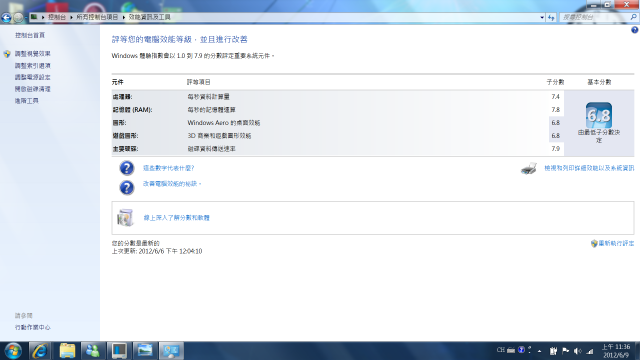Screen dimensions: 640x360
Task: Open Help with the blue question icon
Action: point(634,30)
